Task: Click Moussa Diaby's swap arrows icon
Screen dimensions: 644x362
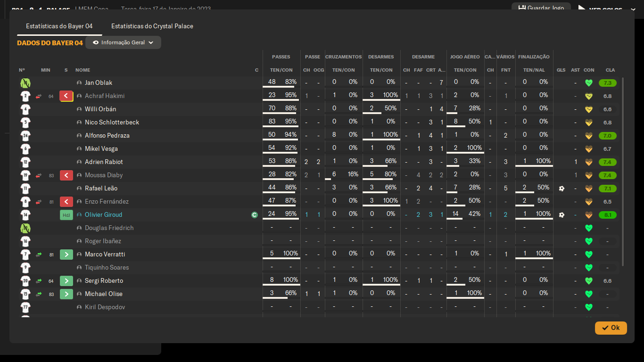Action: [x=39, y=175]
